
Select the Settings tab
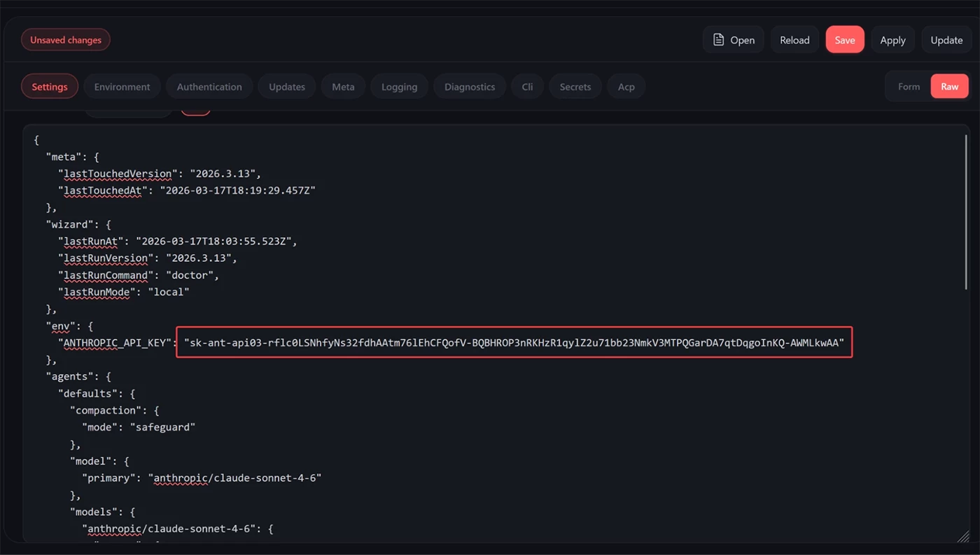[50, 87]
